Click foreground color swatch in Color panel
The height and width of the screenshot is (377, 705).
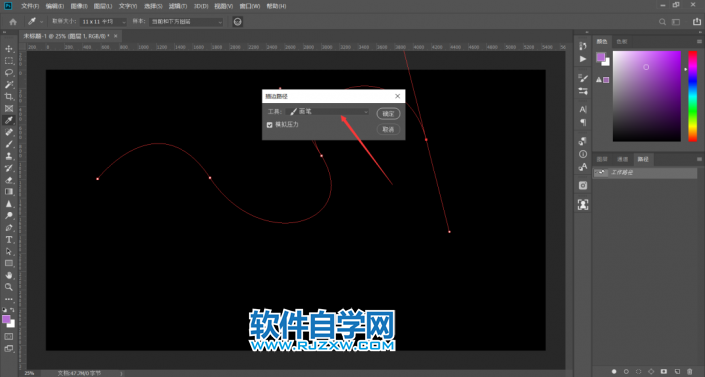tap(601, 57)
